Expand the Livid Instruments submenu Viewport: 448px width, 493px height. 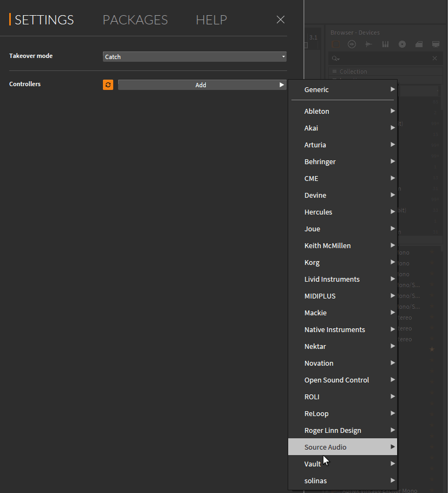[x=343, y=279]
